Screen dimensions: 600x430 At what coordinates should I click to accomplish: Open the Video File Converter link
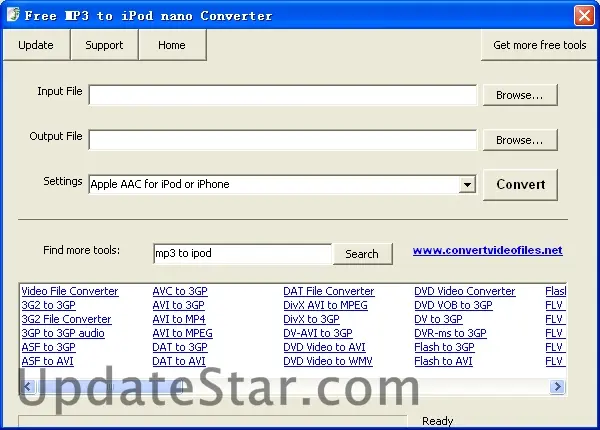(x=70, y=291)
